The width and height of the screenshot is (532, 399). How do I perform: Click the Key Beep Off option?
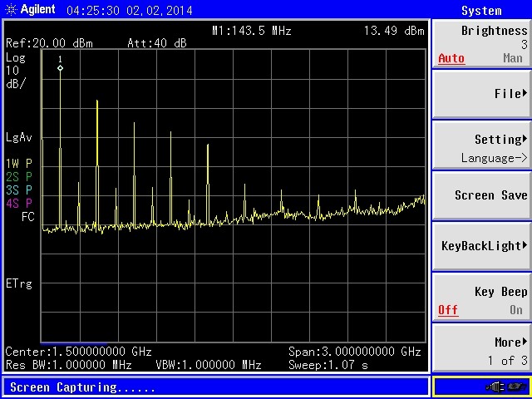448,310
